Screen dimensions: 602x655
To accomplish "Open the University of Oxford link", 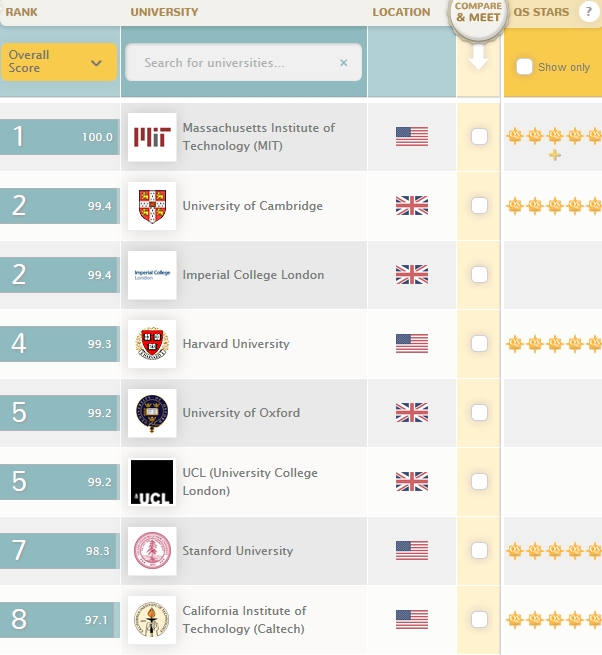I will pyautogui.click(x=241, y=413).
